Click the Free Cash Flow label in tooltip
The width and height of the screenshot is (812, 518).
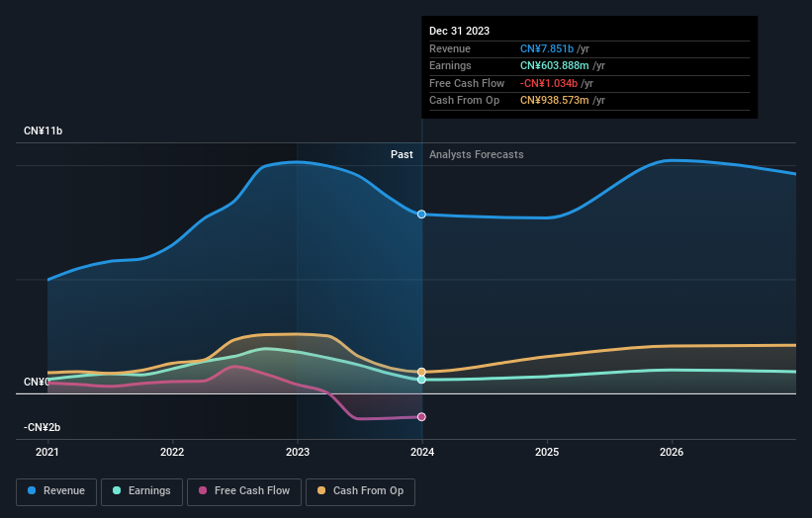[x=467, y=83]
